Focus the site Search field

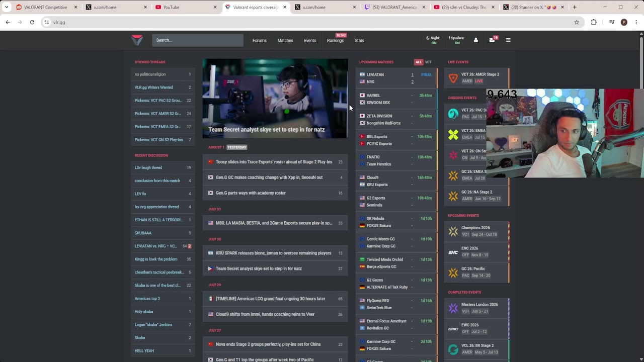coord(198,40)
